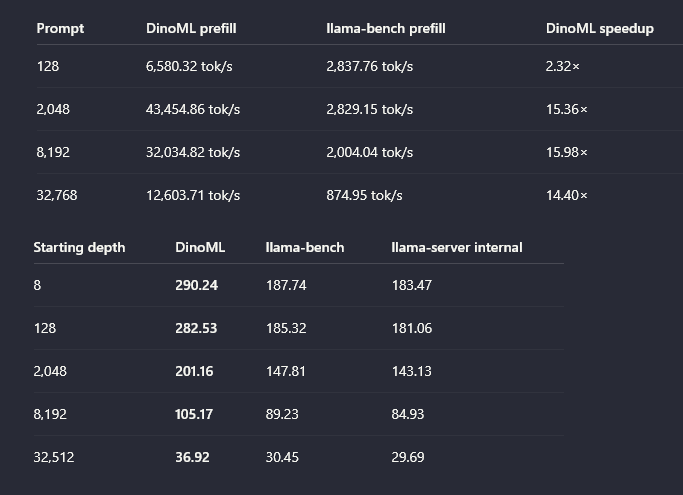Select the bold 201.16 value
This screenshot has width=683, height=495.
tap(194, 371)
